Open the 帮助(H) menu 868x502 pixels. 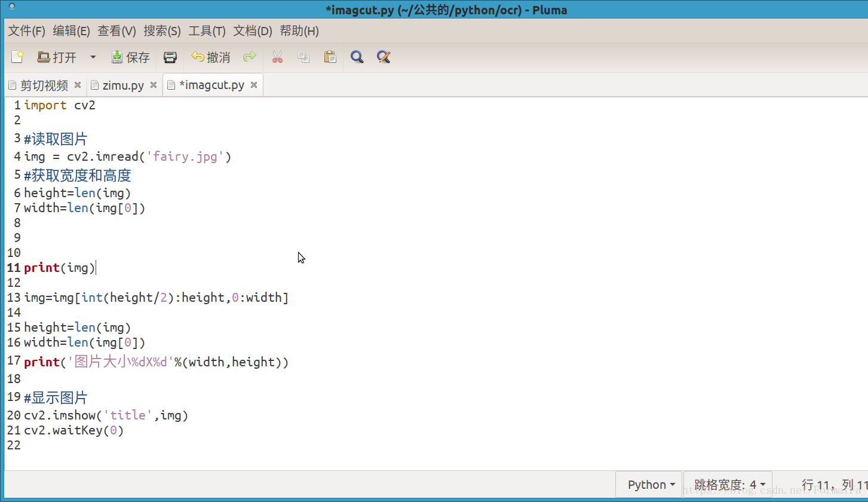click(299, 31)
